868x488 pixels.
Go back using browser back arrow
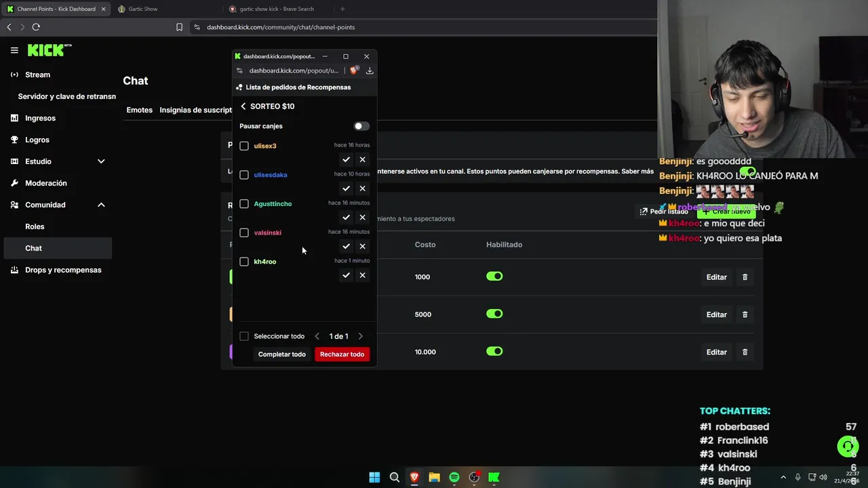coord(9,27)
